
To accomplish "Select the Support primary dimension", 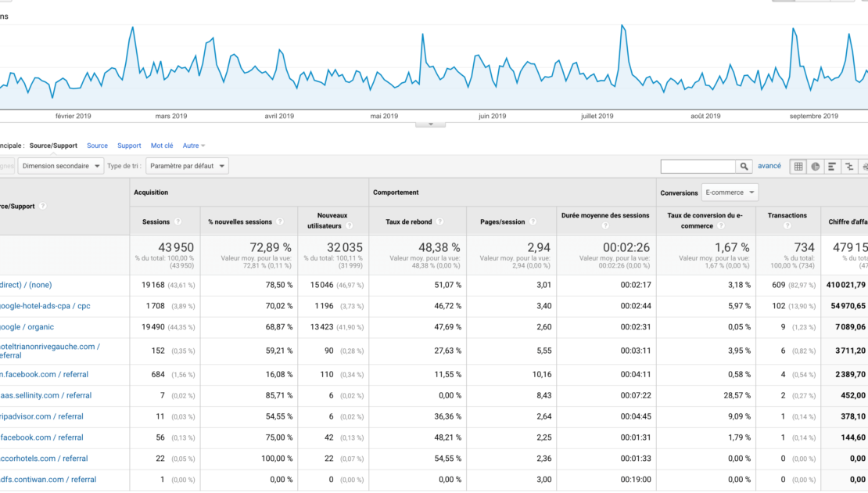I will [129, 146].
